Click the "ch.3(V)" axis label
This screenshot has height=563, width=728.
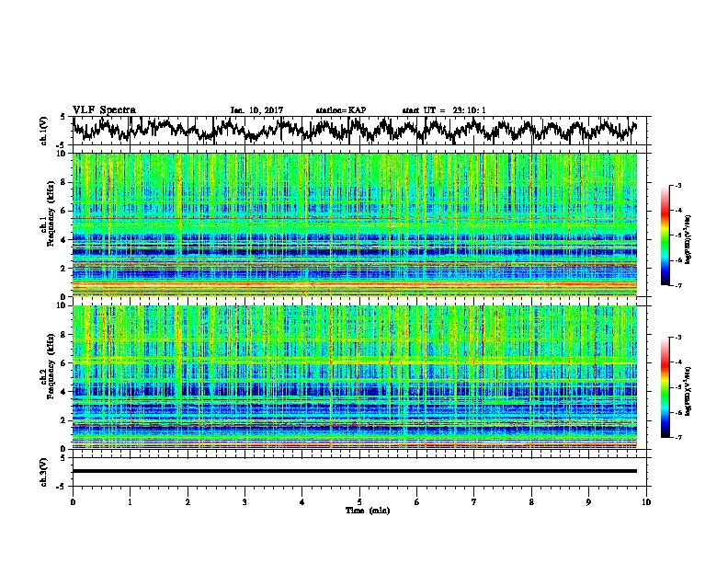tap(44, 472)
